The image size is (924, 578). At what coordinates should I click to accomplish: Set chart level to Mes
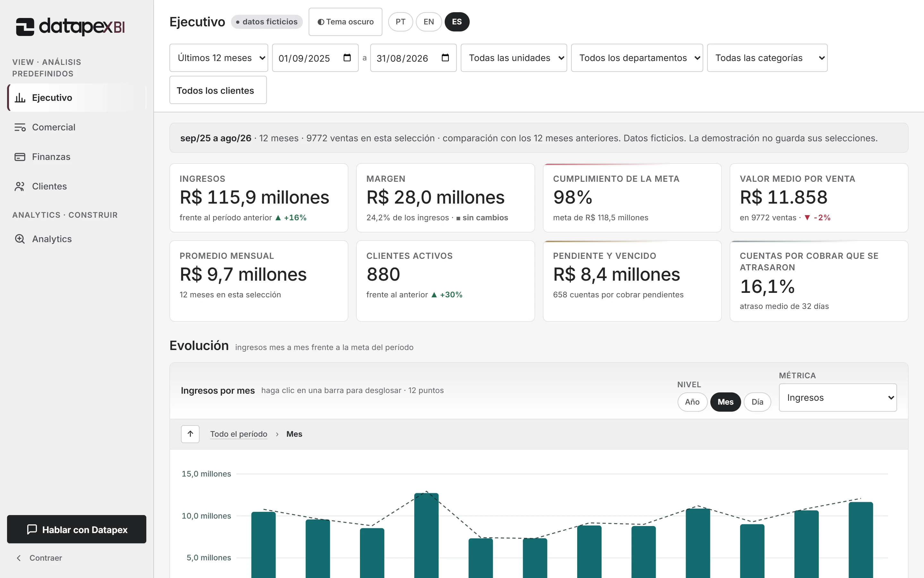[x=725, y=402]
